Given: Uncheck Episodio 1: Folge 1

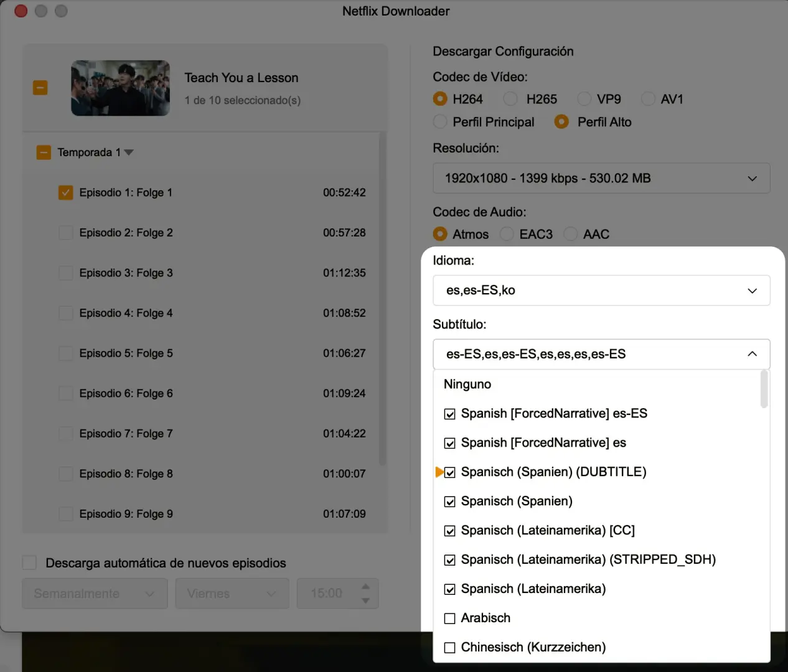Looking at the screenshot, I should coord(66,193).
